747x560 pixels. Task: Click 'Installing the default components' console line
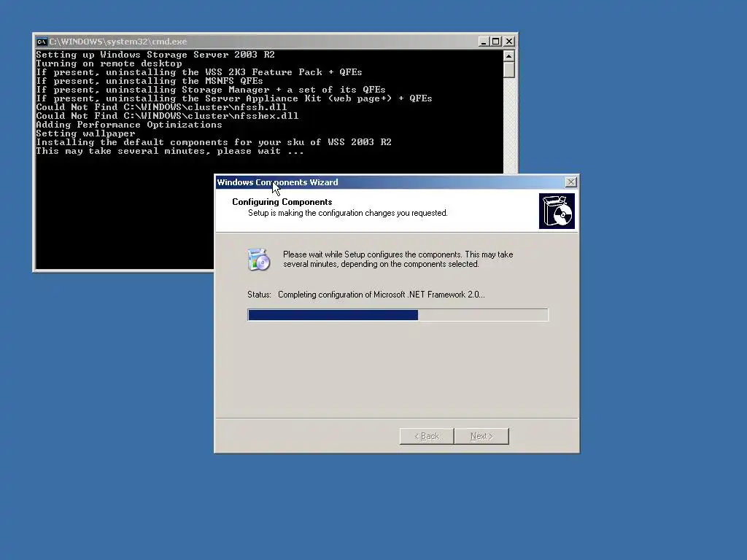[214, 142]
